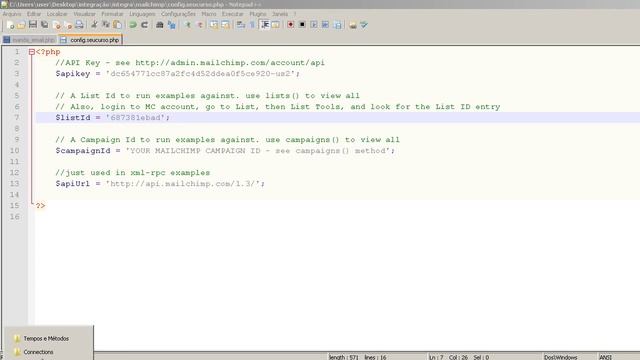Open the Janela menu
The height and width of the screenshot is (360, 640).
[280, 14]
